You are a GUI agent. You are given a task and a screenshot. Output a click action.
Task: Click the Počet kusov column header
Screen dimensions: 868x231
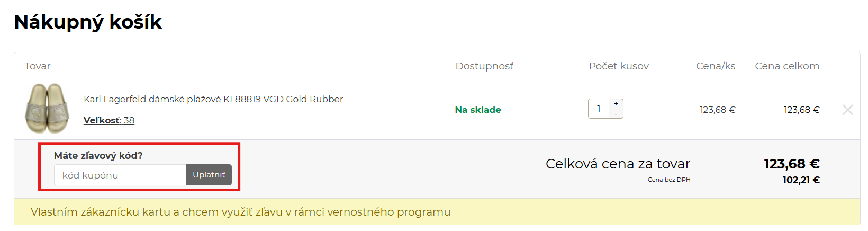point(619,66)
